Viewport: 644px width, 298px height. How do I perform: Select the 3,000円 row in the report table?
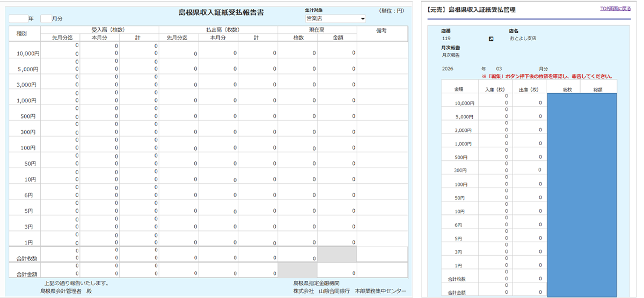tap(209, 81)
